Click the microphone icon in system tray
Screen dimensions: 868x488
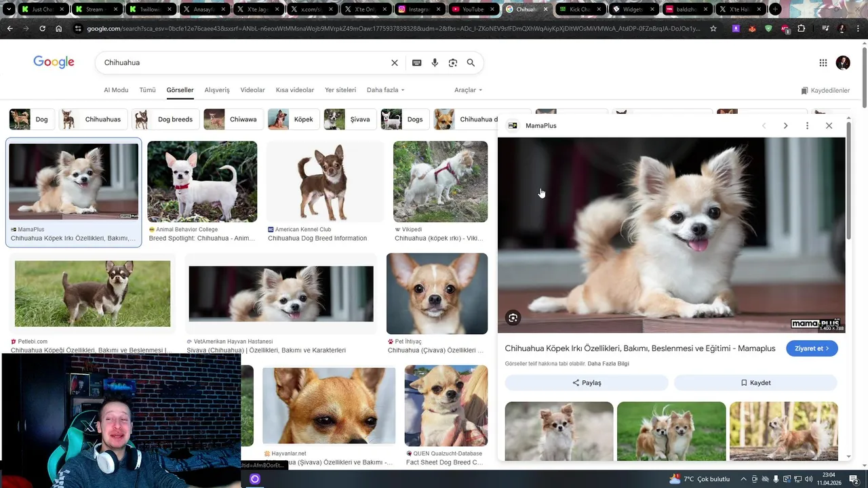click(x=776, y=479)
